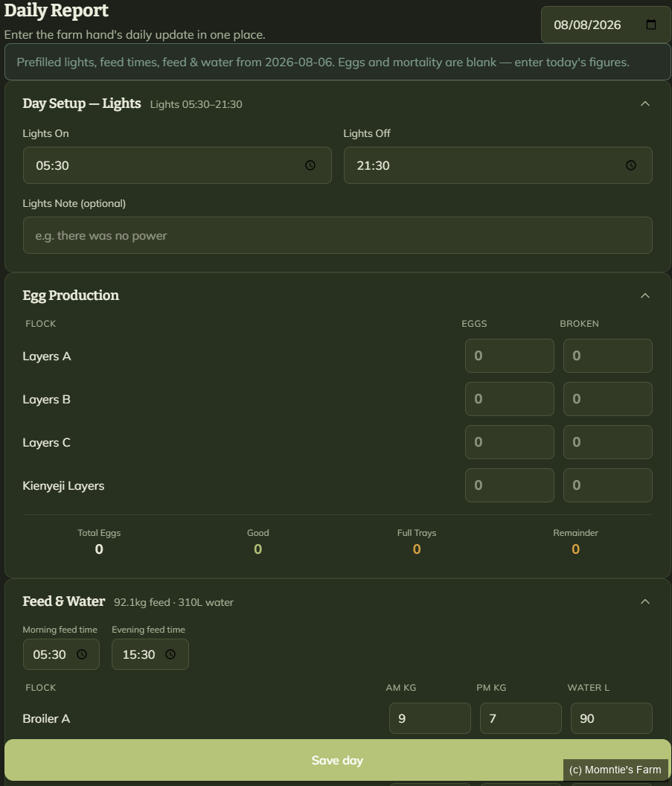Click the Layers A flock label

[47, 357]
